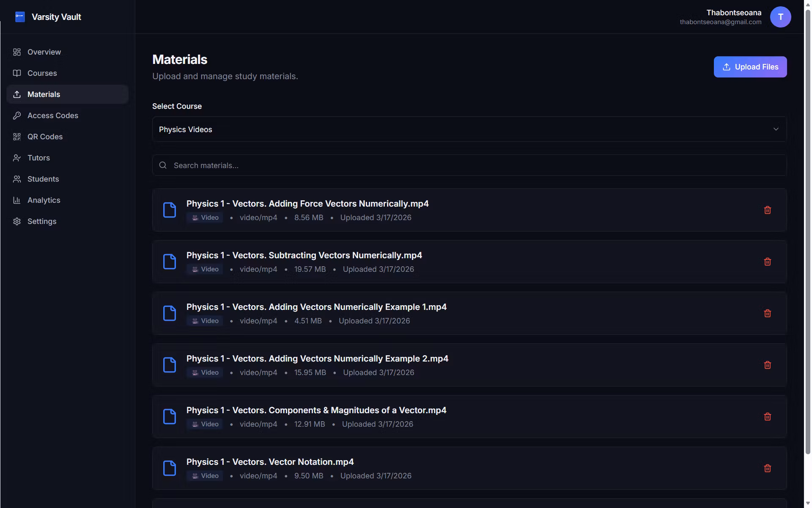The height and width of the screenshot is (508, 812).
Task: Delete Adding Vectors Numerically Example 2 video
Action: coord(768,365)
